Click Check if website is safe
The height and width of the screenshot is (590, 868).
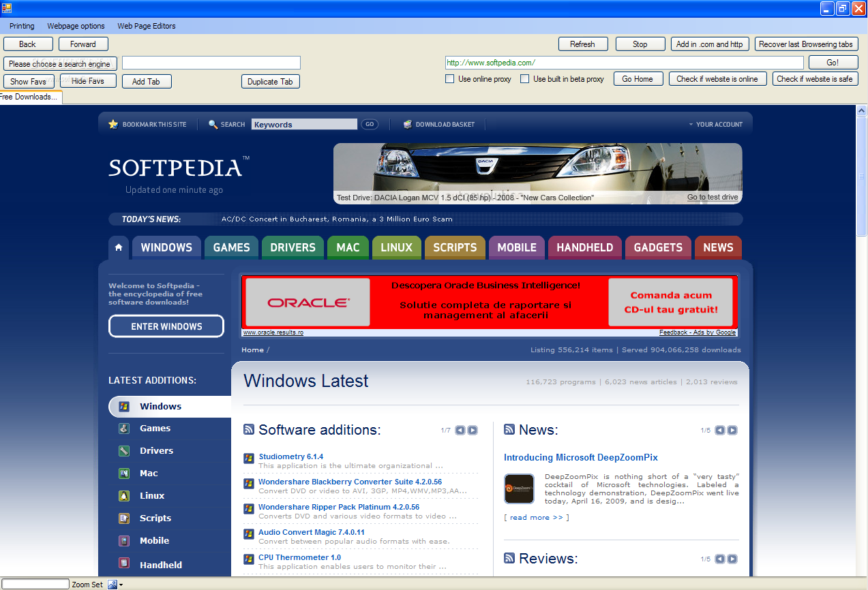pyautogui.click(x=815, y=79)
